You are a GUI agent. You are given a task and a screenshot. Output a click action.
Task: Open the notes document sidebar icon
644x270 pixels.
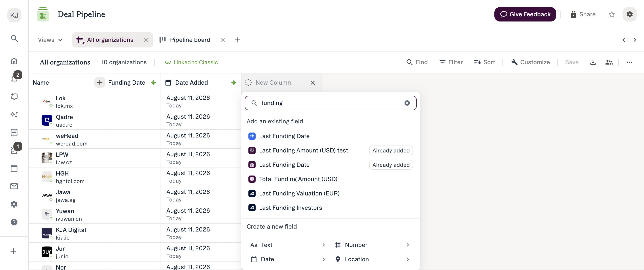[x=14, y=132]
